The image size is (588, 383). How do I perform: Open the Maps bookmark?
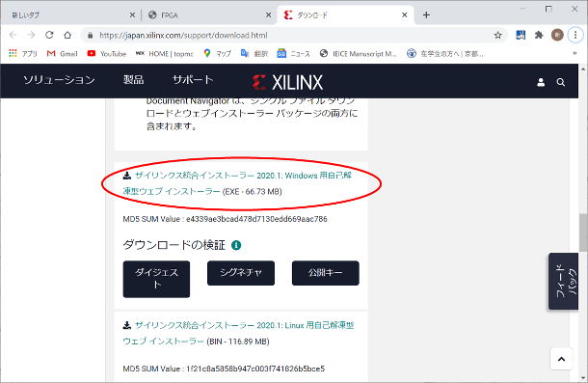point(217,54)
